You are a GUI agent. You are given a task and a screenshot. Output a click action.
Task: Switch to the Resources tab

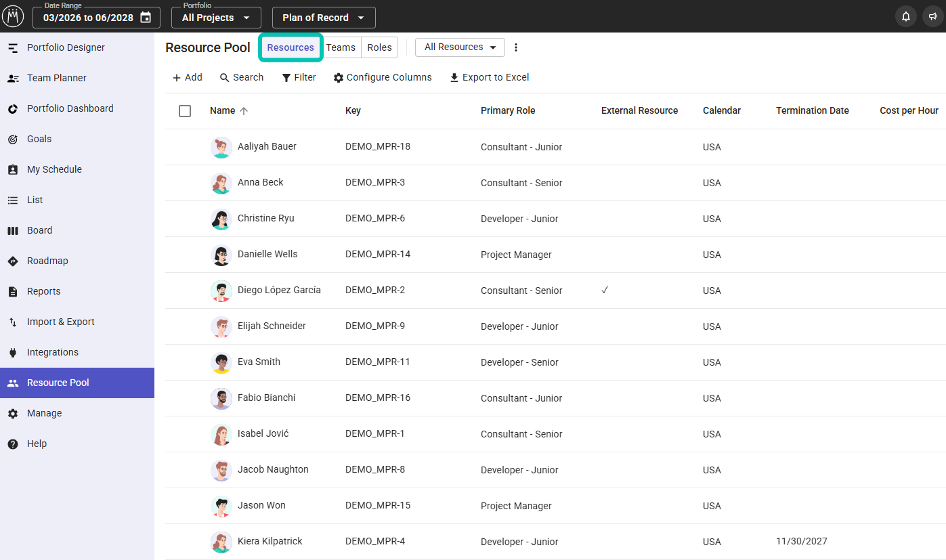tap(291, 47)
